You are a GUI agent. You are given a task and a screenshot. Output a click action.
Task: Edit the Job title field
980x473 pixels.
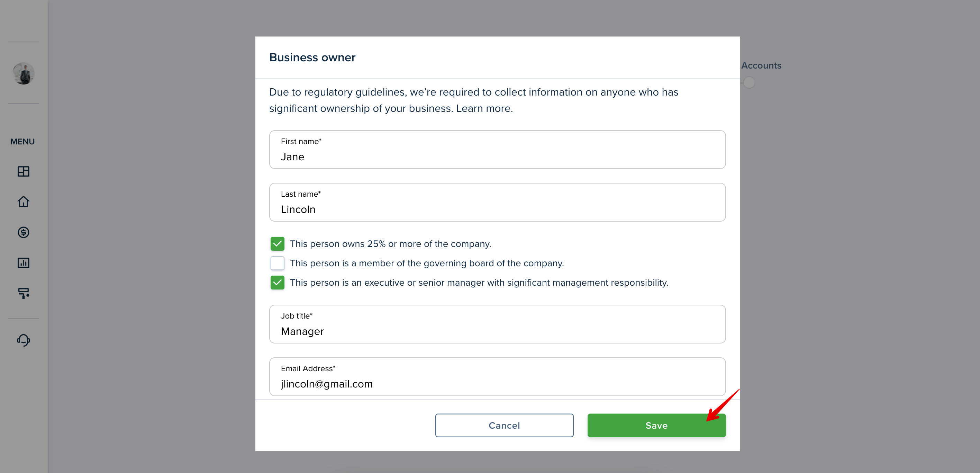coord(497,324)
